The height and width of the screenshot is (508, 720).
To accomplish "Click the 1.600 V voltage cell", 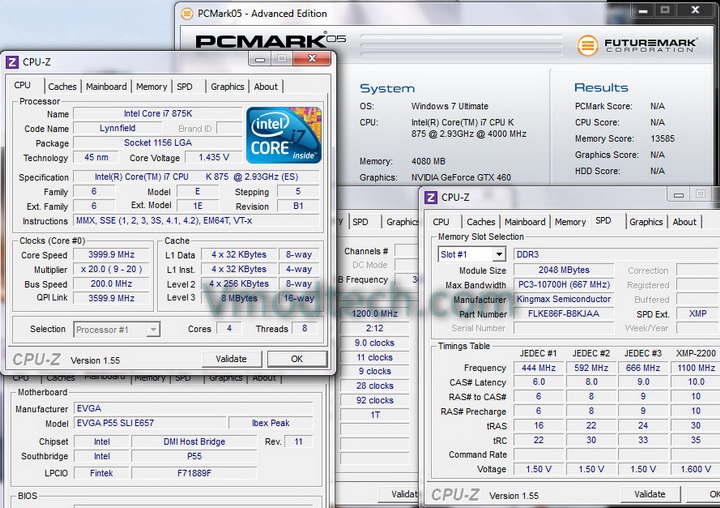I will (x=696, y=469).
